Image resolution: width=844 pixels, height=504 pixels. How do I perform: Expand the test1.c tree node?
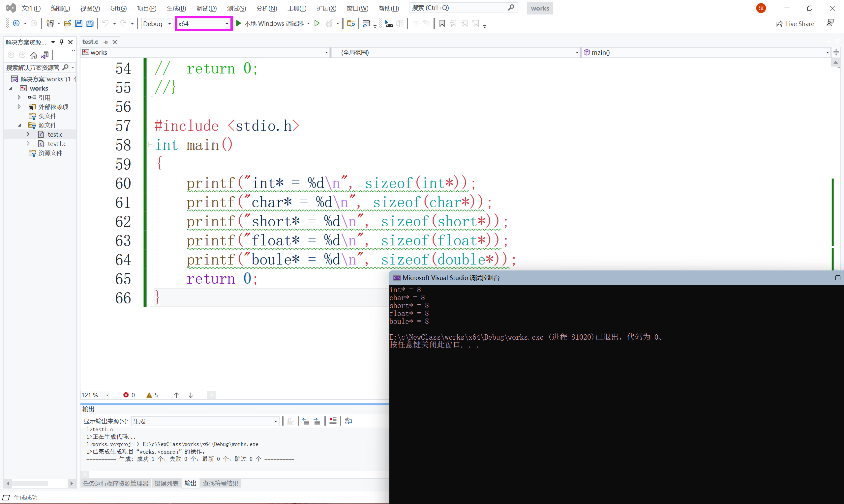(x=28, y=144)
